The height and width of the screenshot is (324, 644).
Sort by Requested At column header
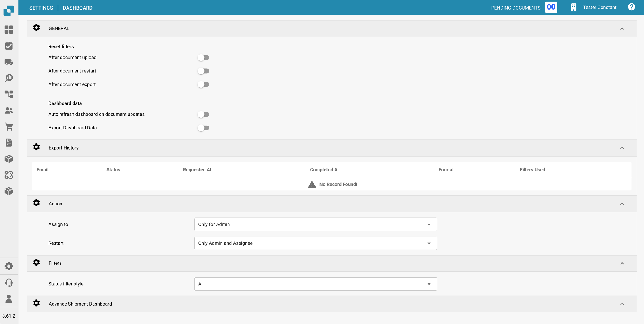[197, 170]
